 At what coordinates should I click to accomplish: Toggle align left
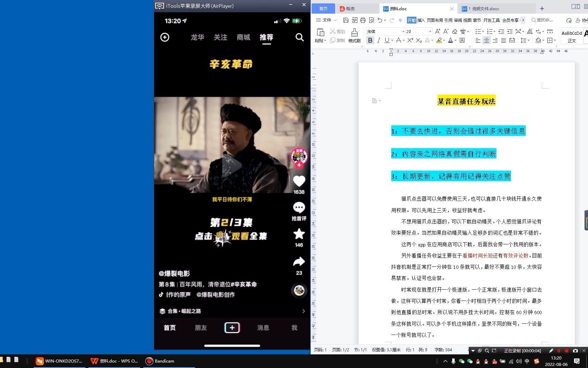tap(478, 40)
